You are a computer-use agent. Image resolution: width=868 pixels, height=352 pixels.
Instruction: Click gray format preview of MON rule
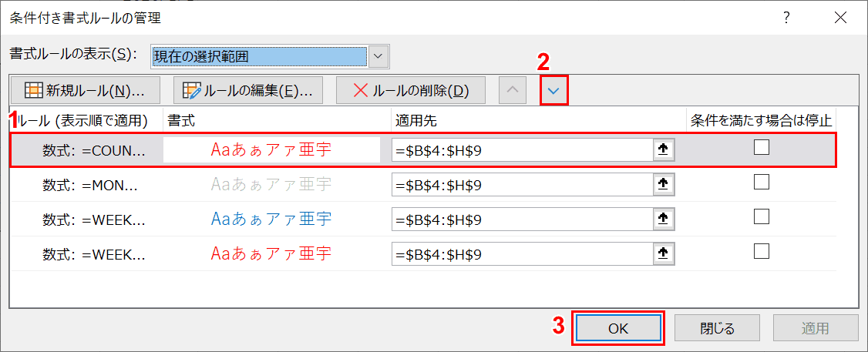271,184
